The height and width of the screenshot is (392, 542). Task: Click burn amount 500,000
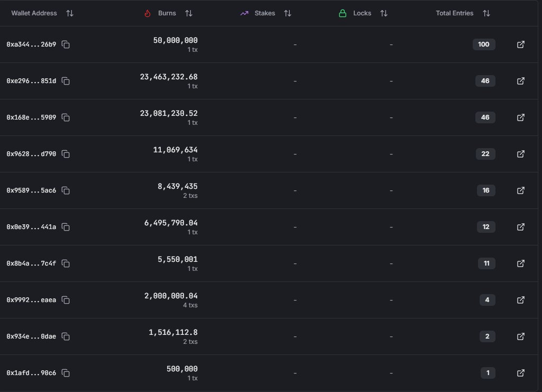pos(182,369)
